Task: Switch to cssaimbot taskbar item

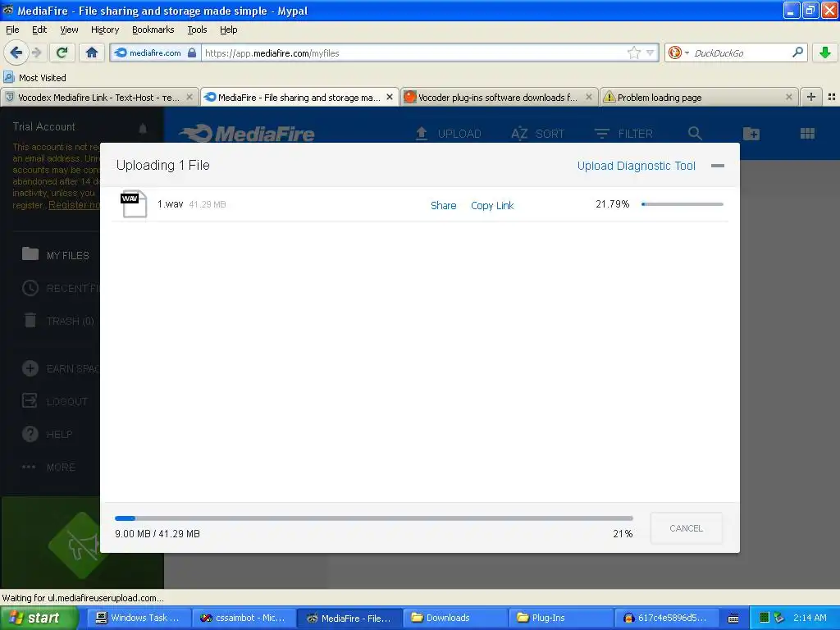Action: point(243,618)
